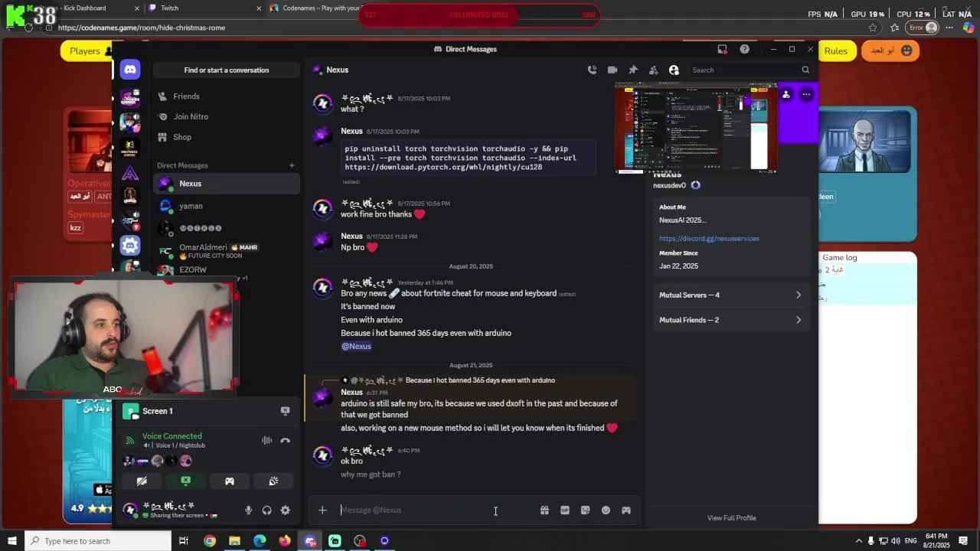980x551 pixels.
Task: Select the Codenames browser tab
Action: [322, 8]
